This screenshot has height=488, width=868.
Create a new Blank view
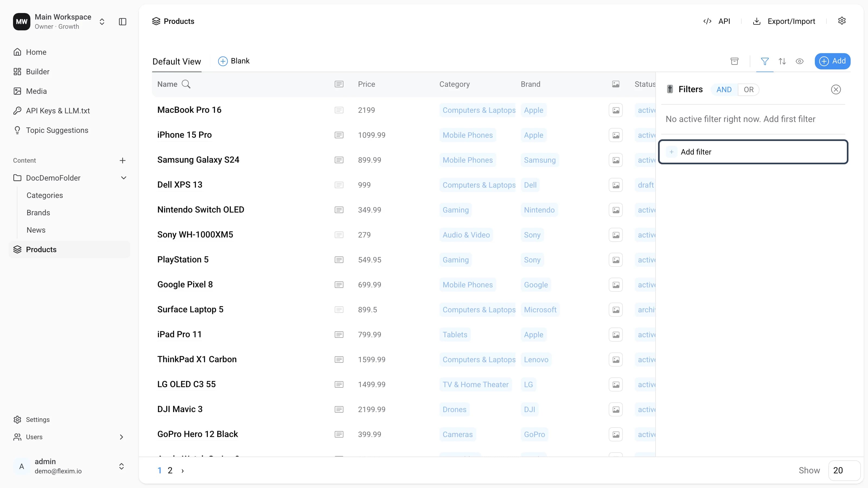234,61
